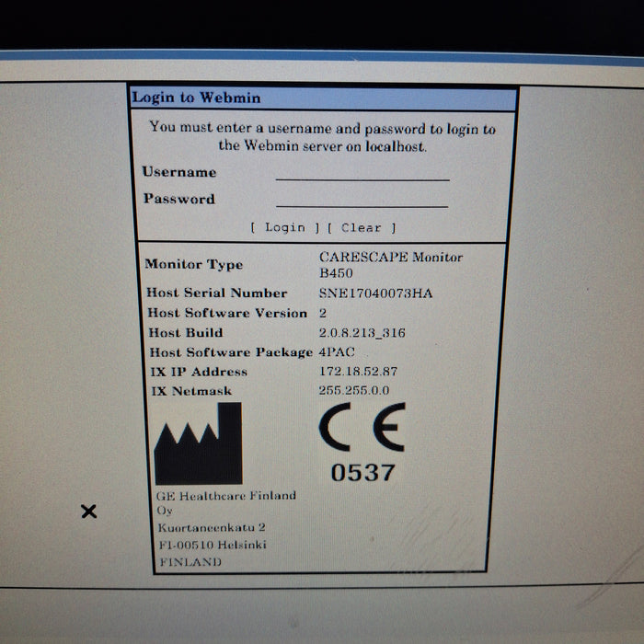Click the Password input field
644x644 pixels.
tap(362, 200)
